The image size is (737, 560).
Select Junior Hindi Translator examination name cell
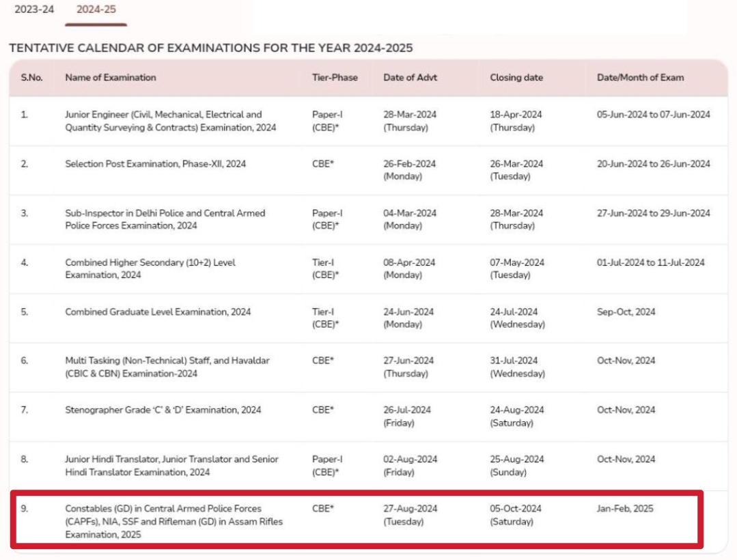click(171, 466)
